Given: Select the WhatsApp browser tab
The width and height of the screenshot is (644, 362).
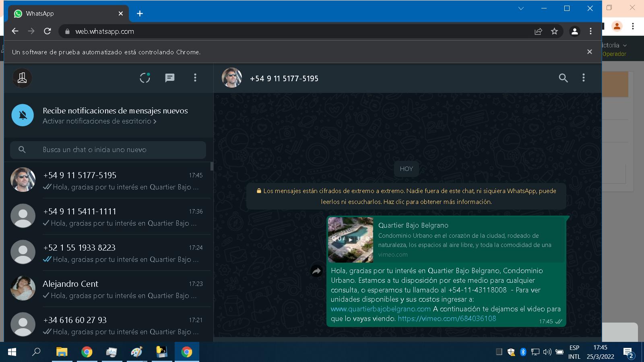Looking at the screenshot, I should point(68,14).
